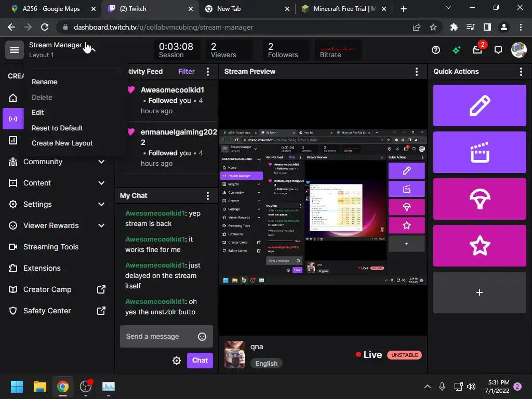Image resolution: width=532 pixels, height=399 pixels.
Task: Expand the Community sidebar section
Action: tap(101, 162)
